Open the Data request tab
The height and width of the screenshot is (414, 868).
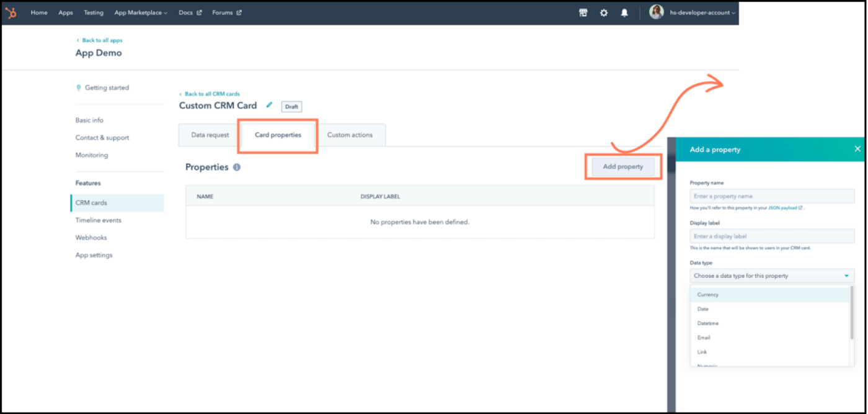point(211,134)
